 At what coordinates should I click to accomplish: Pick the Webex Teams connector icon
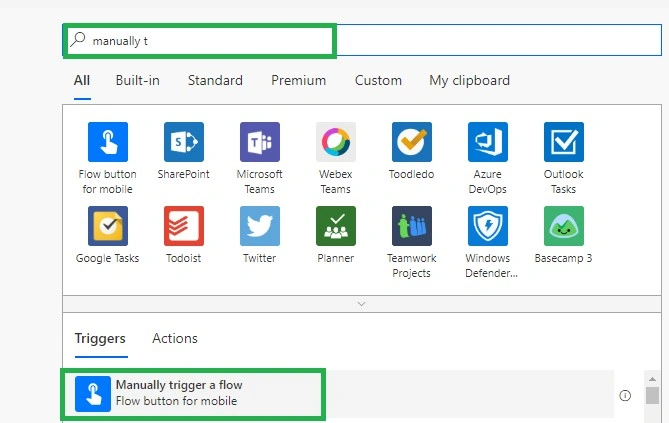point(336,142)
